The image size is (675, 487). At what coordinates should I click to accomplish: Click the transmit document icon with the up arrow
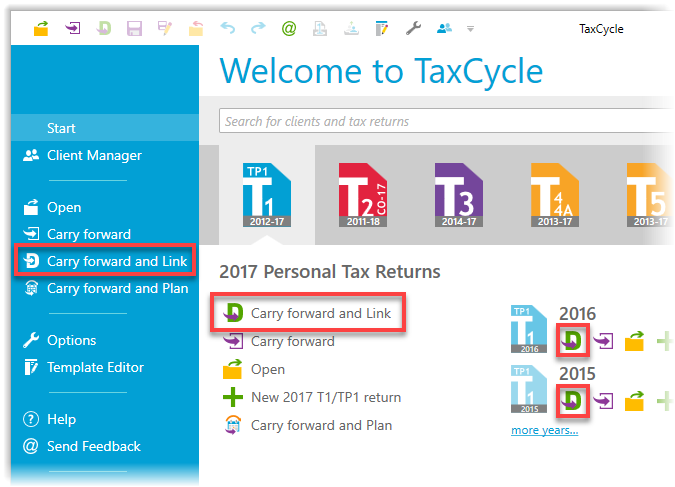[x=320, y=29]
